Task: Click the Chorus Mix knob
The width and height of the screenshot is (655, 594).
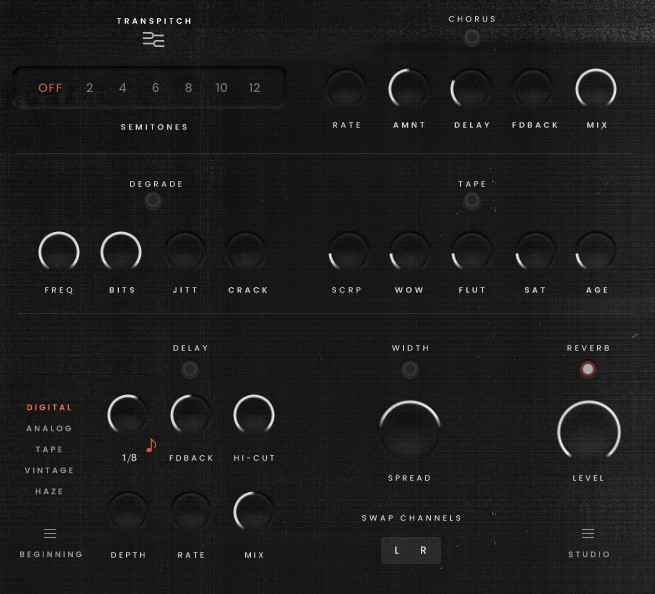Action: click(596, 89)
